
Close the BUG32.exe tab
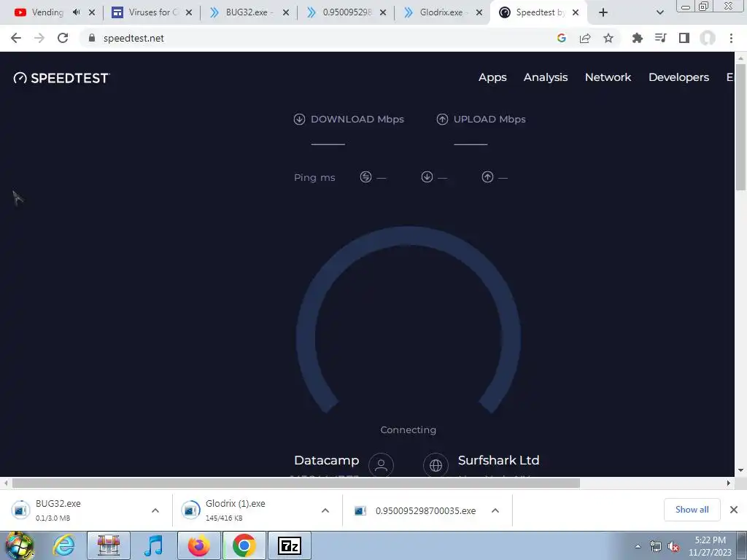click(x=286, y=12)
